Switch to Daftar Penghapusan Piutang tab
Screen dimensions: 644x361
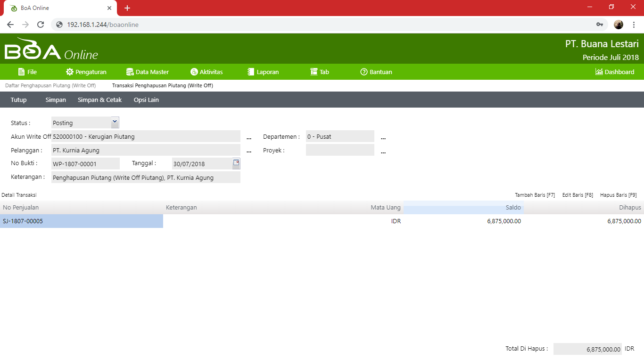[50, 86]
